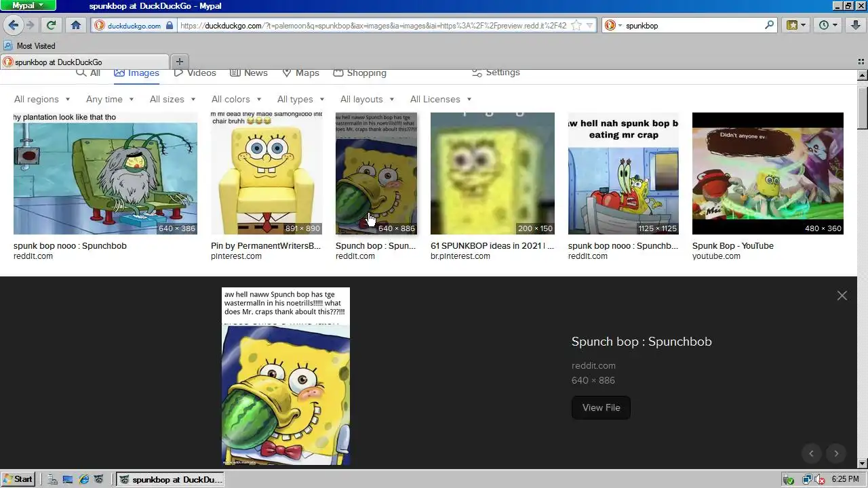
Task: Switch to the Shopping tab
Action: point(359,73)
